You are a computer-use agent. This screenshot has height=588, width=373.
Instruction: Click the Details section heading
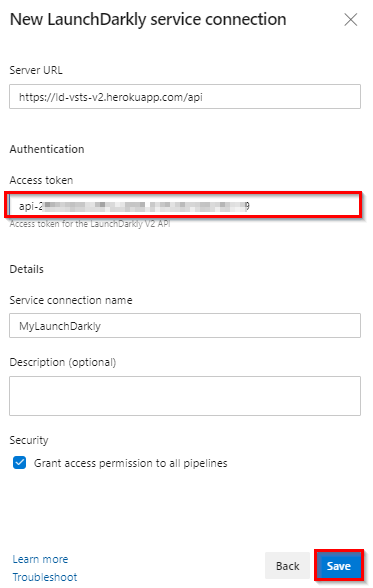pyautogui.click(x=27, y=269)
